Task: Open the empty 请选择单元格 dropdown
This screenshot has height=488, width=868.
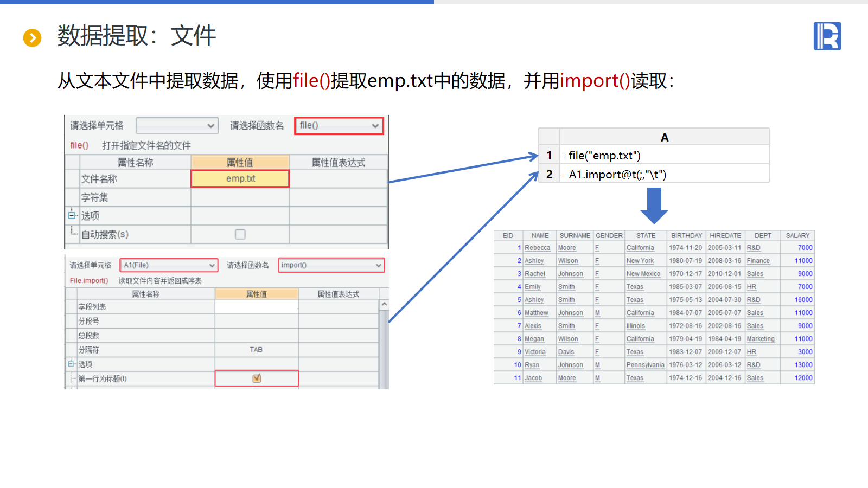Action: (177, 126)
